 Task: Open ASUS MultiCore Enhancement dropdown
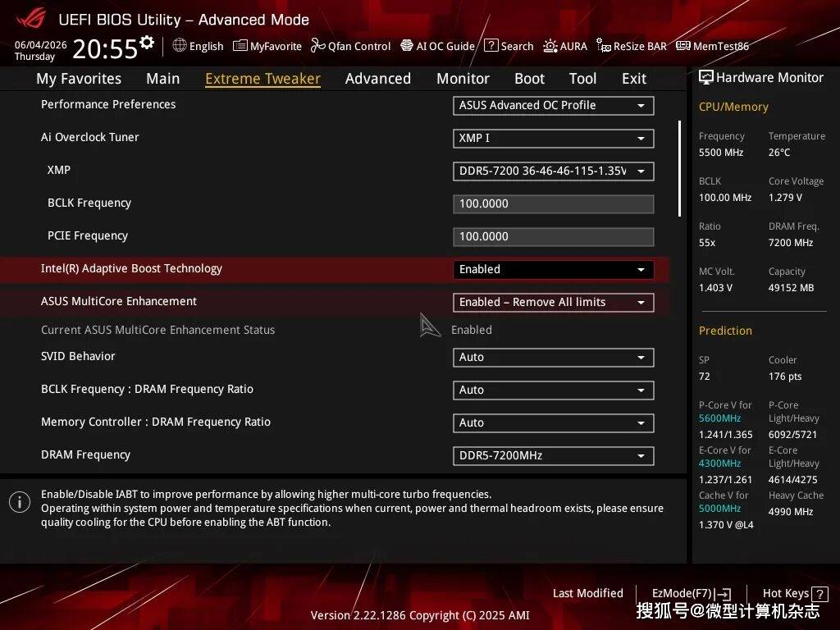pos(554,302)
